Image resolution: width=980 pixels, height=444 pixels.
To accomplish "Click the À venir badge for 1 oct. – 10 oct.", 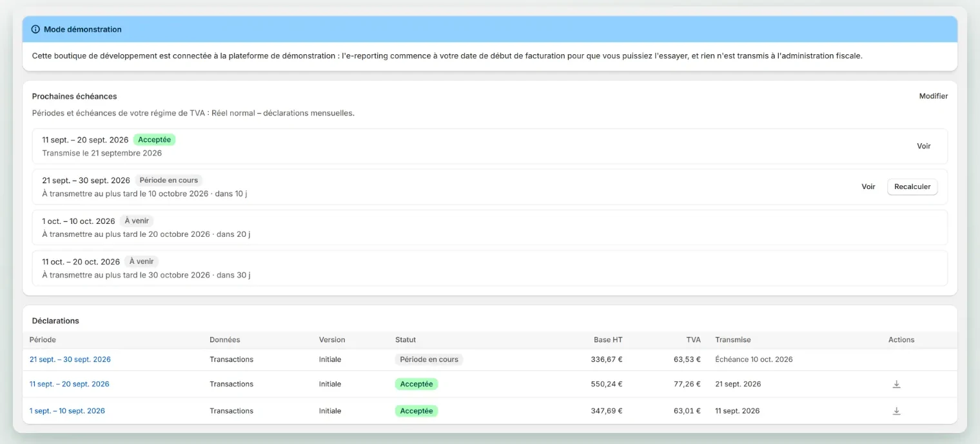I will pyautogui.click(x=137, y=221).
